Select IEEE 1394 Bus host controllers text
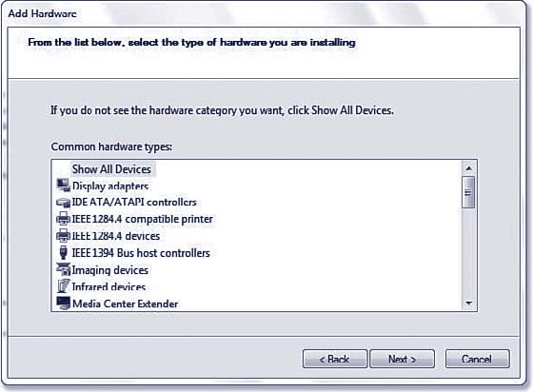The image size is (533, 392). (x=141, y=253)
